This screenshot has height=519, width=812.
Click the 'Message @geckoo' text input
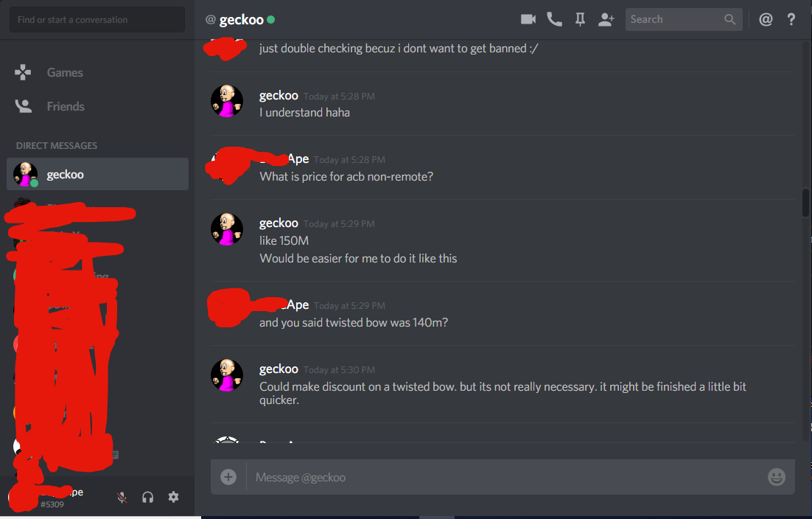pyautogui.click(x=505, y=477)
